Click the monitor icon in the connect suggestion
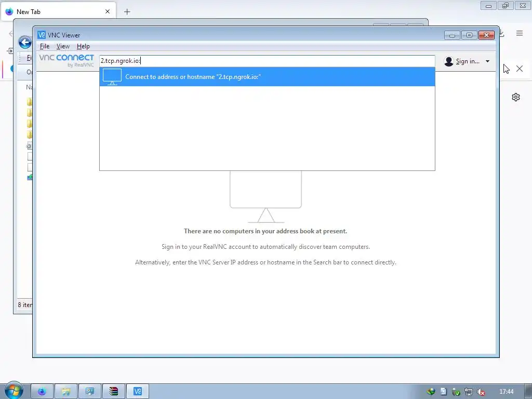The image size is (532, 399). [112, 77]
